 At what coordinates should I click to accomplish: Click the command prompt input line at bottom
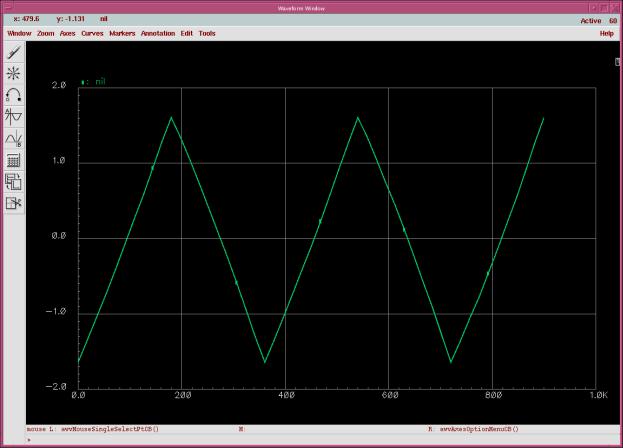[x=322, y=440]
